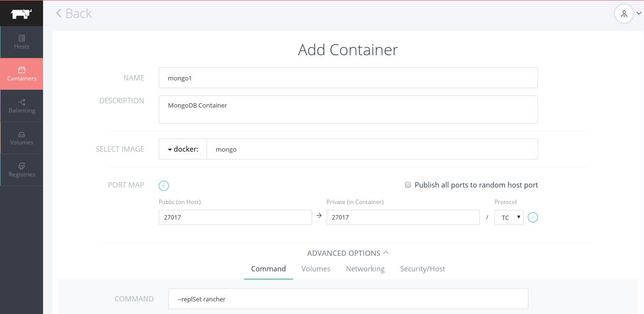Open the port Protocol dropdown
Screen dimensions: 644x314
pyautogui.click(x=509, y=218)
